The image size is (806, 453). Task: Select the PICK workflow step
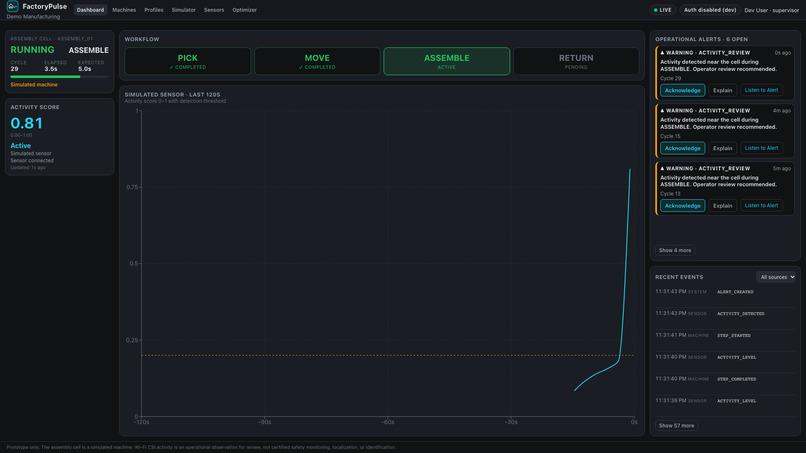188,61
